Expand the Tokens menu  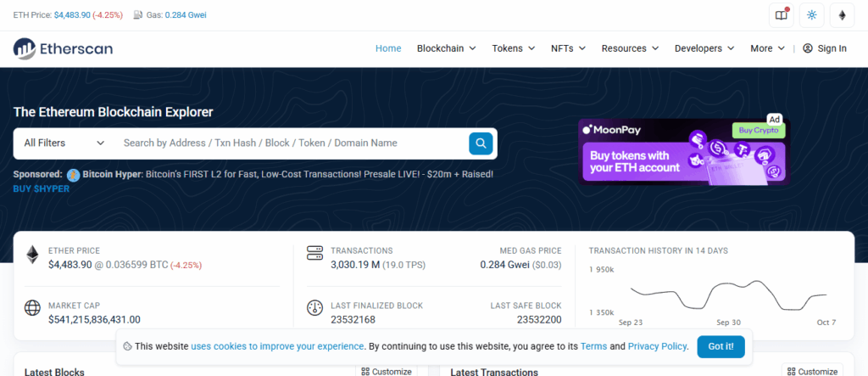[x=514, y=48]
